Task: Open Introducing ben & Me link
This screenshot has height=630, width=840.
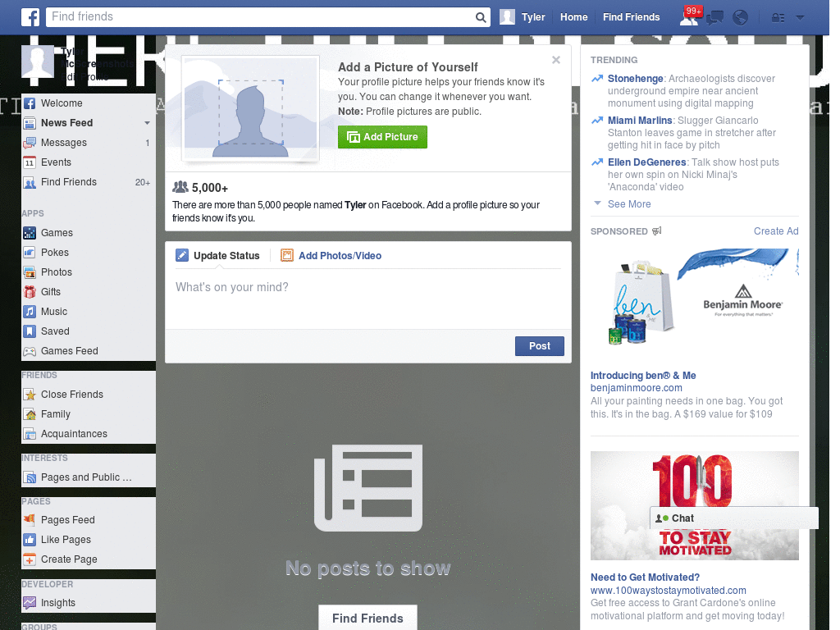Action: point(643,376)
